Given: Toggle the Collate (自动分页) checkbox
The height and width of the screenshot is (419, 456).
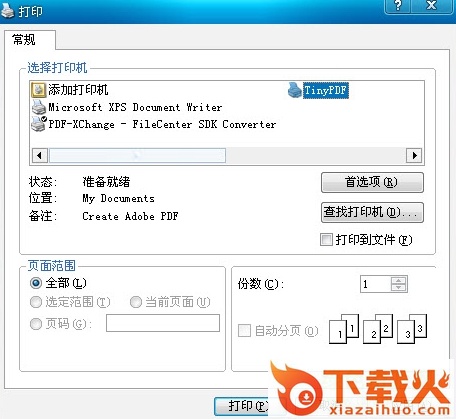Looking at the screenshot, I should pos(244,330).
